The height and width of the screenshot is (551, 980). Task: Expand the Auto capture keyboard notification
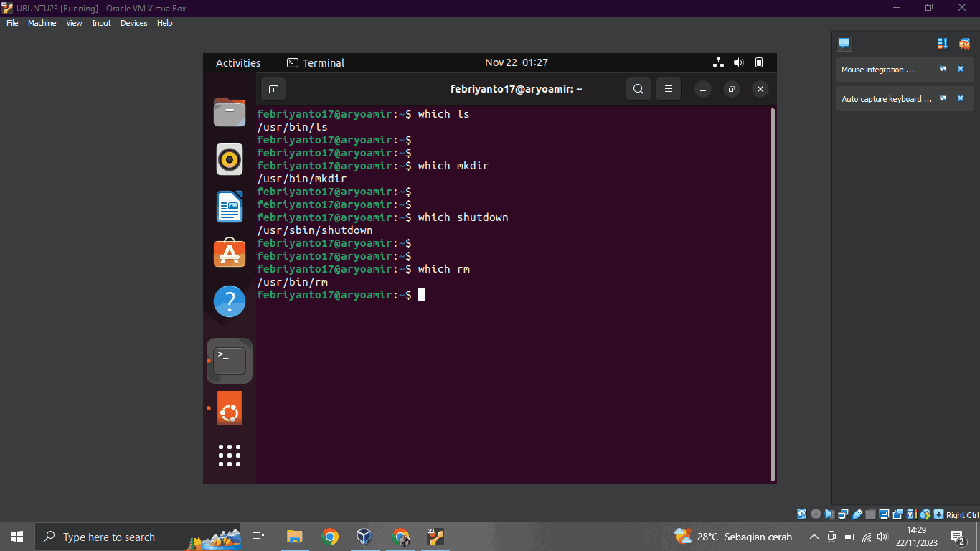click(x=887, y=99)
